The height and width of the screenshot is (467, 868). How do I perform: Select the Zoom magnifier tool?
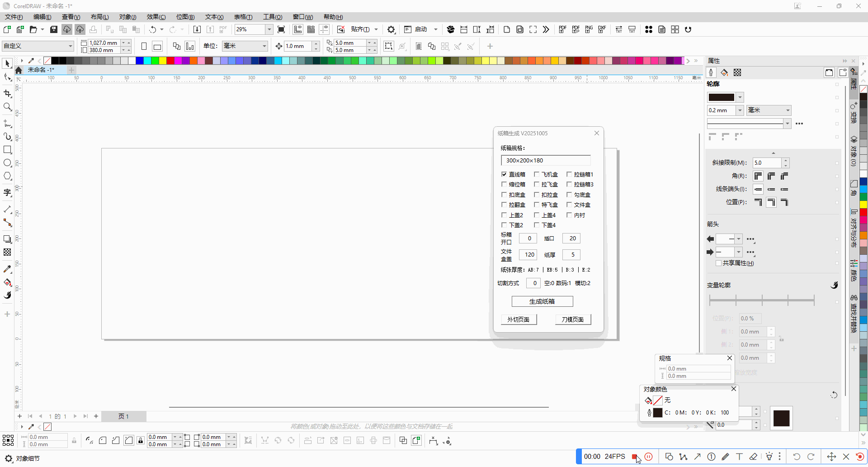pos(7,107)
